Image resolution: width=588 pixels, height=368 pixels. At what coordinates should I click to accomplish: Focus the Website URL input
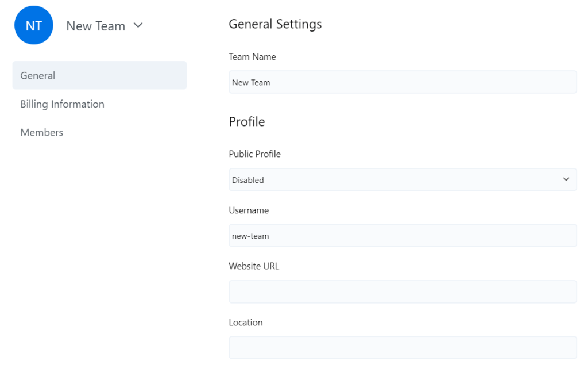pos(402,292)
